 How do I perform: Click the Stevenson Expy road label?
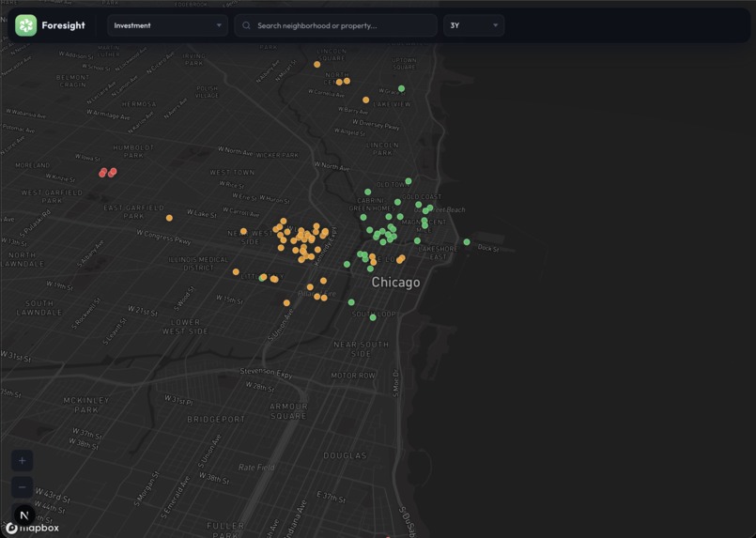pyautogui.click(x=266, y=372)
